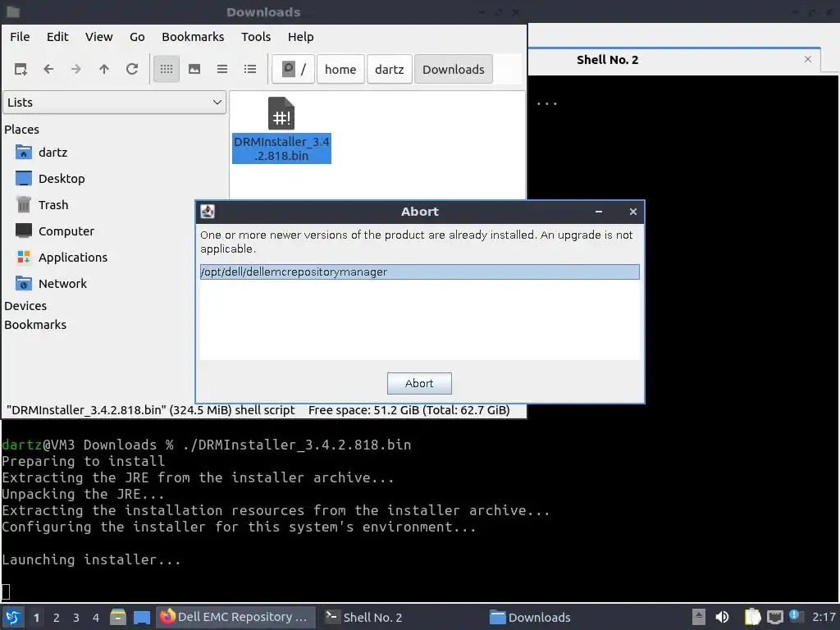
Task: Go back using the left arrow toolbar icon
Action: (48, 69)
